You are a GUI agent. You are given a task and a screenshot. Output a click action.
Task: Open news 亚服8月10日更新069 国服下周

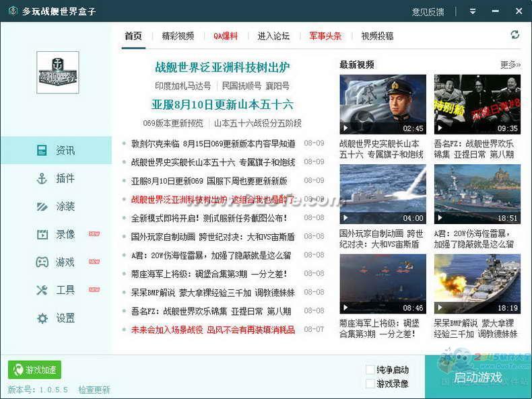tap(209, 181)
